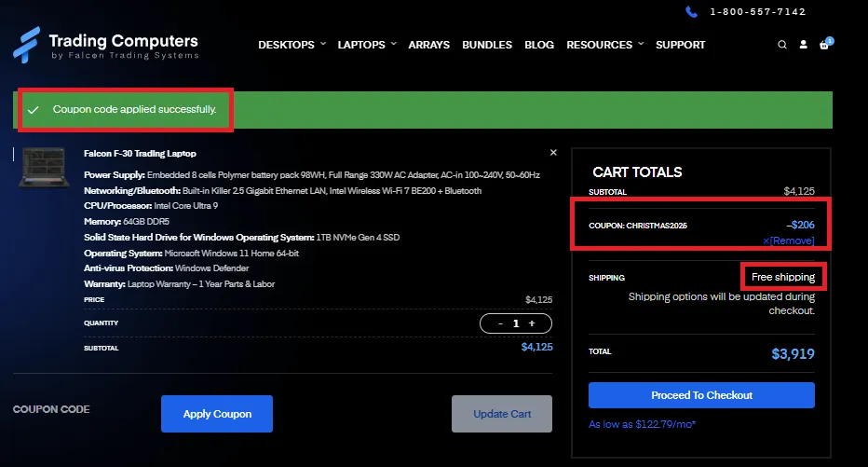Open the shopping cart icon
Image resolution: width=868 pixels, height=467 pixels.
[x=825, y=45]
